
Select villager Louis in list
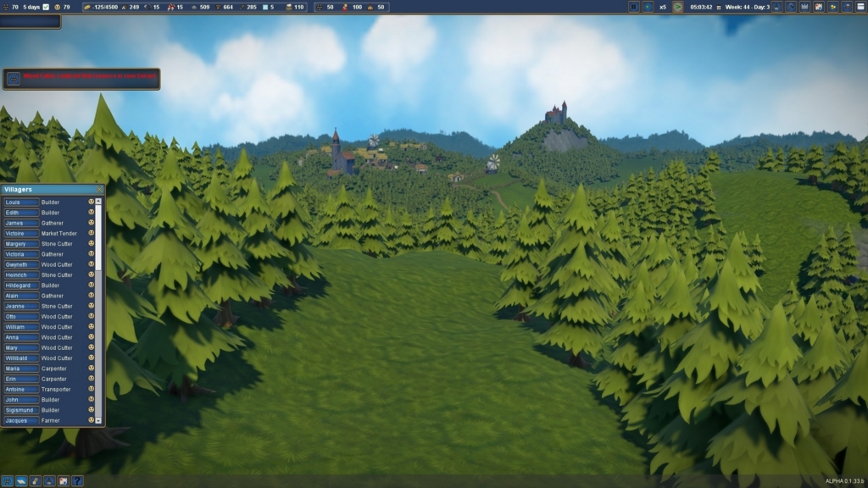point(21,202)
